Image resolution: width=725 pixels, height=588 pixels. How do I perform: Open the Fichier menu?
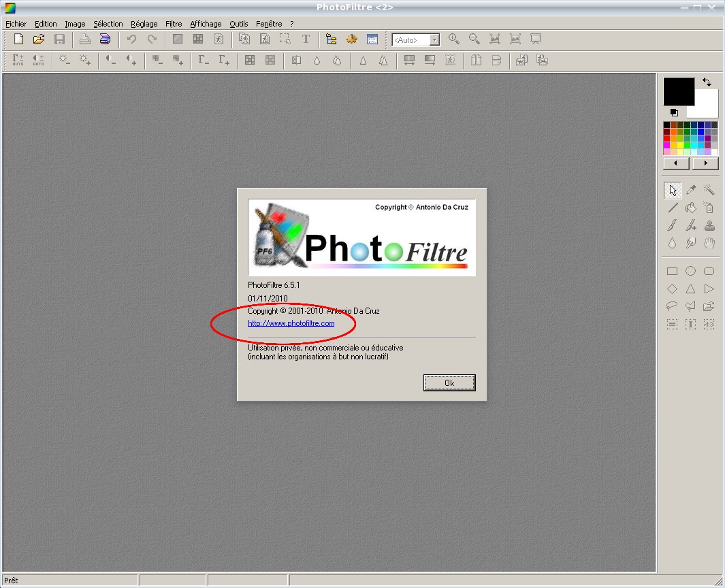point(16,24)
